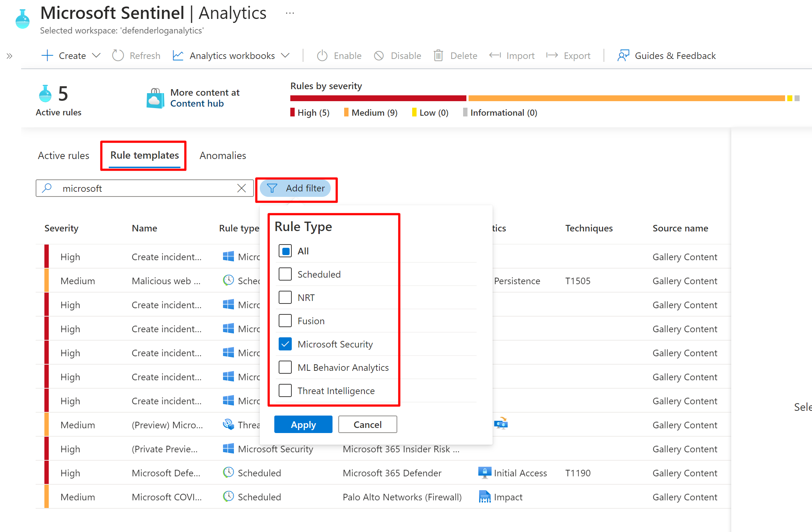The image size is (812, 532).
Task: Clear the search box with X
Action: (x=242, y=188)
